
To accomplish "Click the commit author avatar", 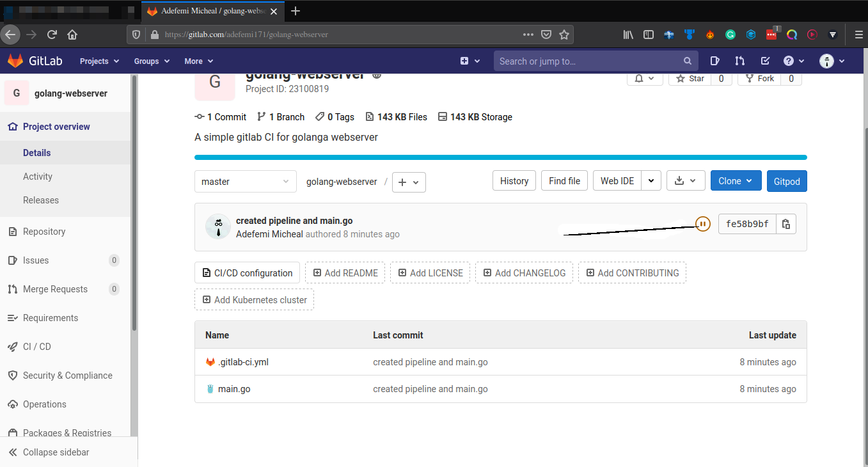I will click(x=218, y=226).
